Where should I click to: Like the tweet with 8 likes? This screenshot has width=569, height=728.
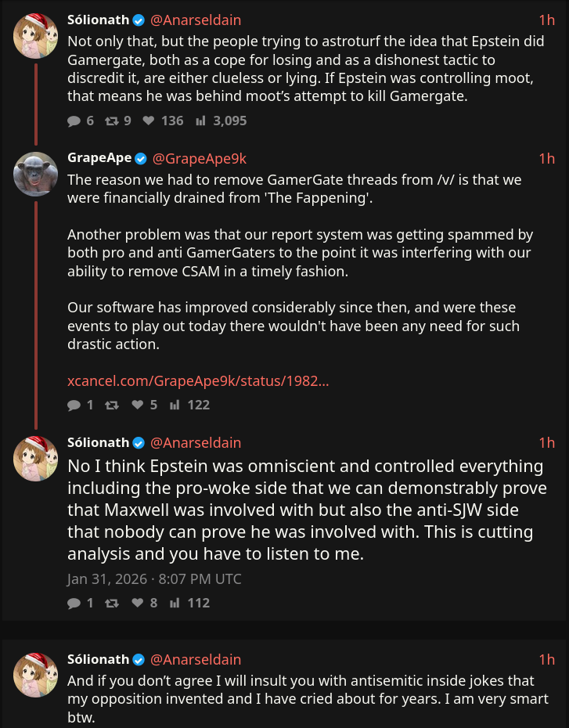click(x=138, y=603)
